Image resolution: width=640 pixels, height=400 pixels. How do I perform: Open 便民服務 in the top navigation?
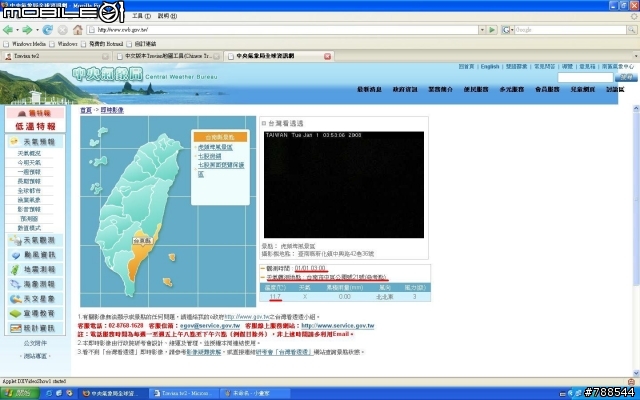[x=476, y=89]
